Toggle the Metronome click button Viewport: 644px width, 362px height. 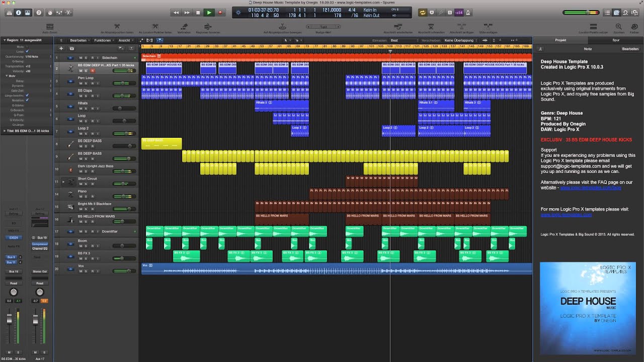[468, 13]
